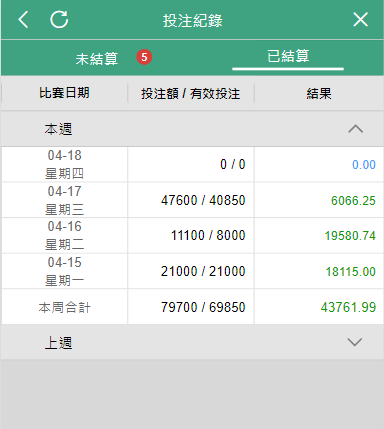Select the 21000 / 21000 bet amount

point(203,271)
